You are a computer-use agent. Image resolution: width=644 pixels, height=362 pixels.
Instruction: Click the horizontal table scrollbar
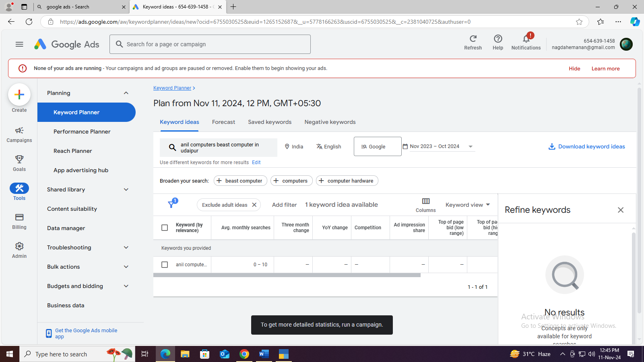click(287, 276)
